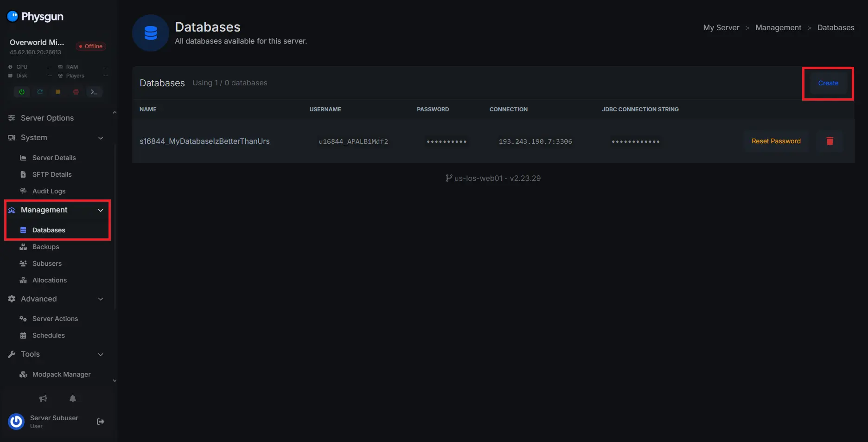Expand the System section in the sidebar

pyautogui.click(x=101, y=137)
